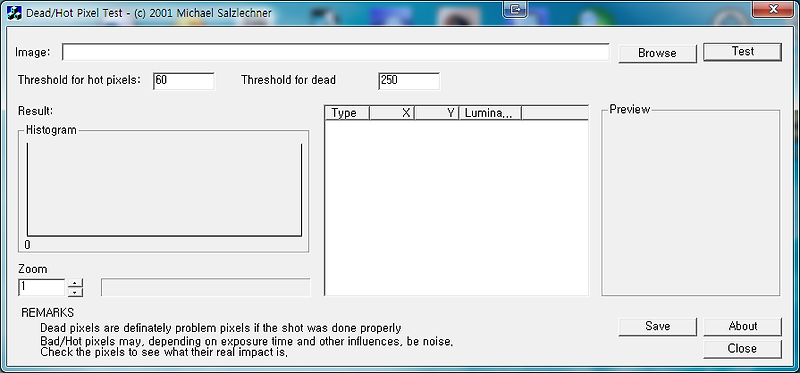Click the read-only field beside Zoom
This screenshot has height=373, width=800.
coord(206,287)
